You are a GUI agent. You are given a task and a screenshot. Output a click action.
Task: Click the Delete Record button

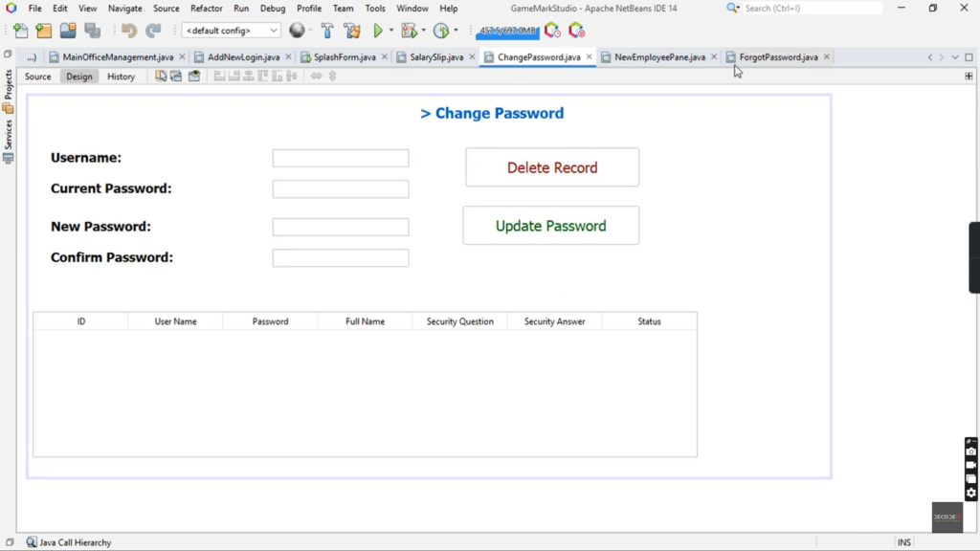coord(552,167)
